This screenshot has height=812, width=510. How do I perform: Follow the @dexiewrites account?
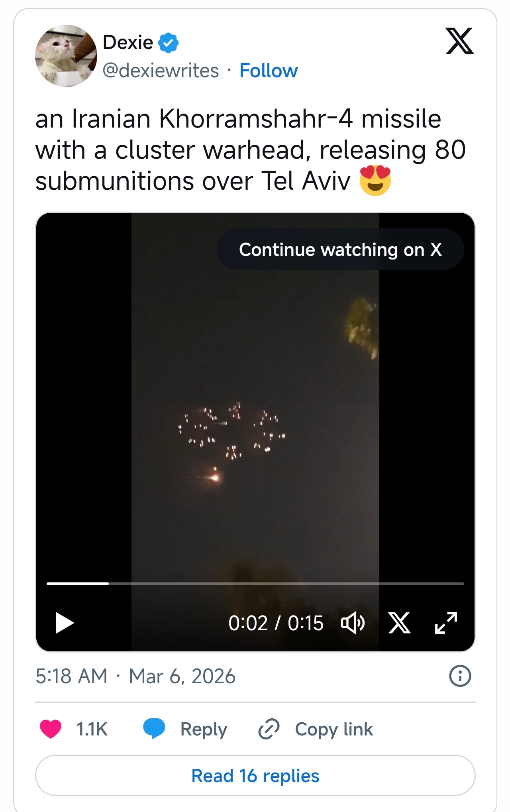click(269, 71)
